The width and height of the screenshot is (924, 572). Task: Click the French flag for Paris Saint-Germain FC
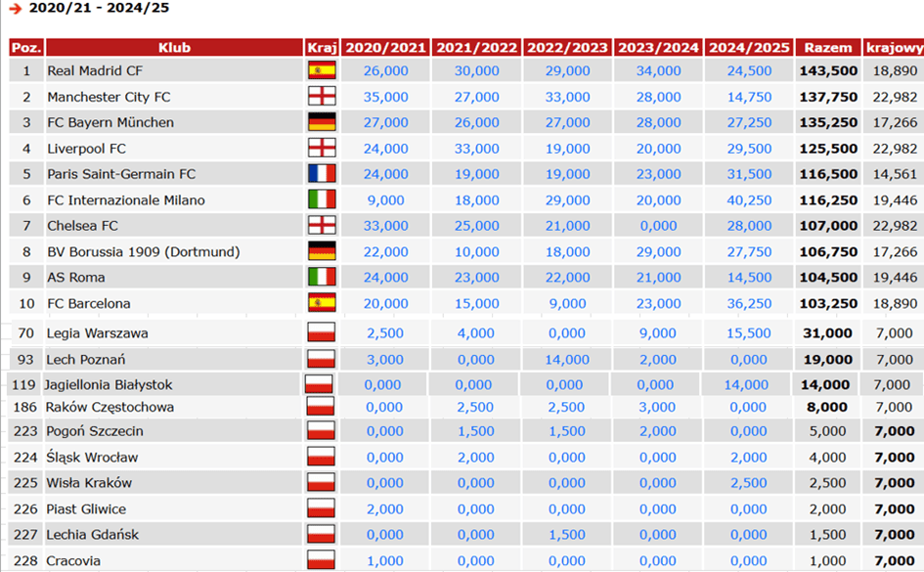point(322,174)
